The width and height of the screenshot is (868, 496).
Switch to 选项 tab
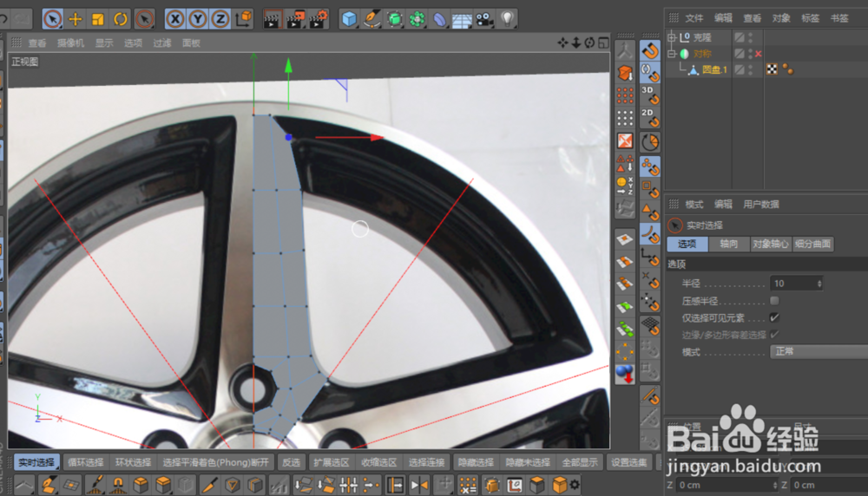click(x=687, y=244)
